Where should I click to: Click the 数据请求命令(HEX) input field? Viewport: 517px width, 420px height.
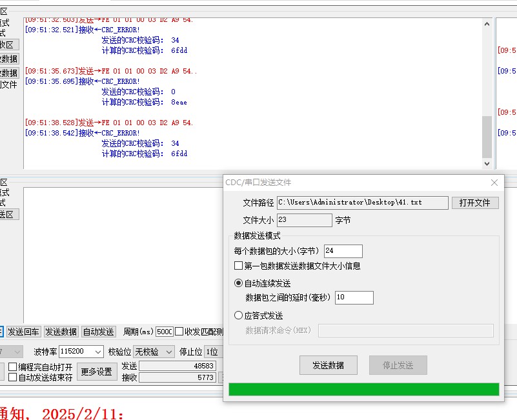coord(405,331)
